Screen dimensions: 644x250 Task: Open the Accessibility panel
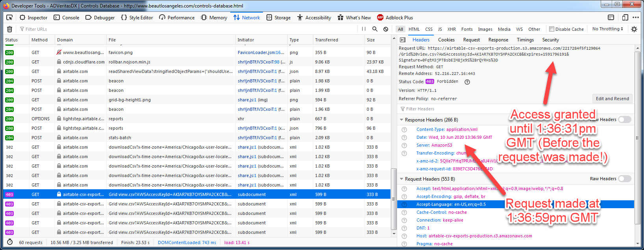(314, 17)
